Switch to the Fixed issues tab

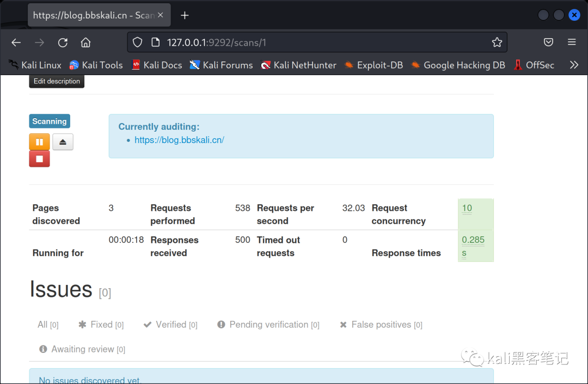101,325
